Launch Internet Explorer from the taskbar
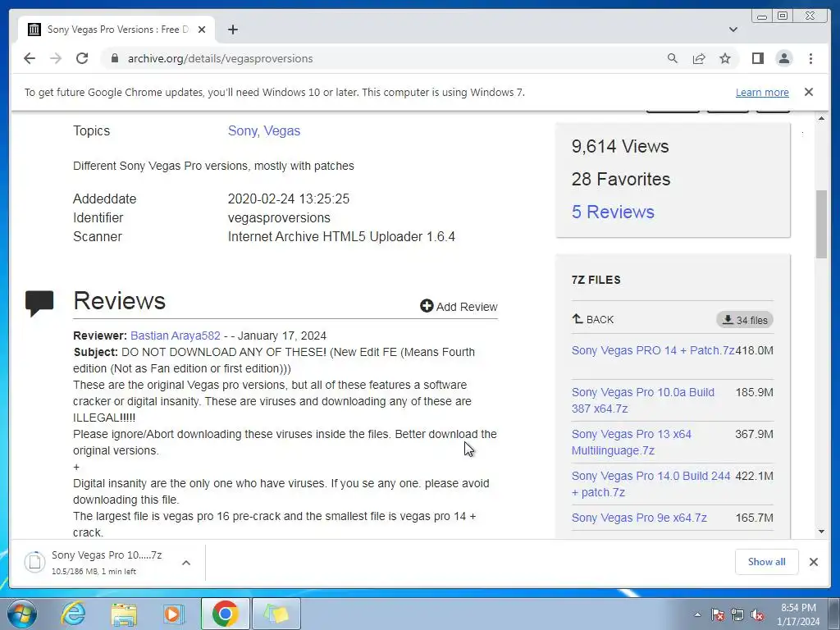Screen dimensions: 840x630 point(73,614)
